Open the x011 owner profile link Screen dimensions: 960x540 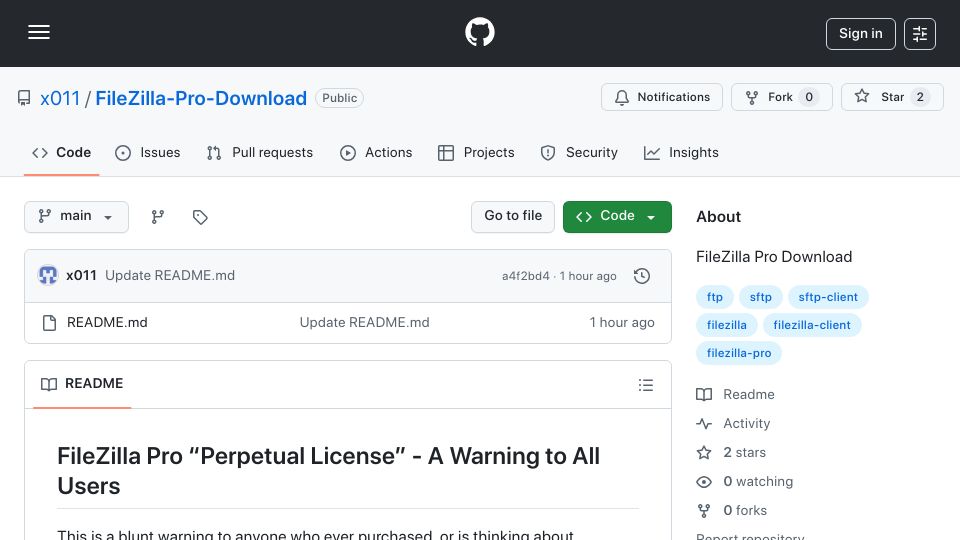[x=60, y=98]
